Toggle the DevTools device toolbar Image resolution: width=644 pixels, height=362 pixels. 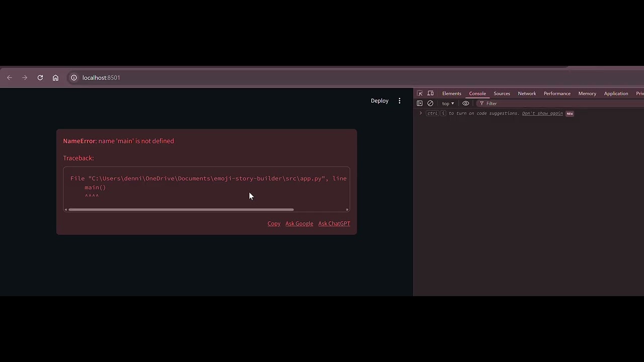(x=431, y=94)
